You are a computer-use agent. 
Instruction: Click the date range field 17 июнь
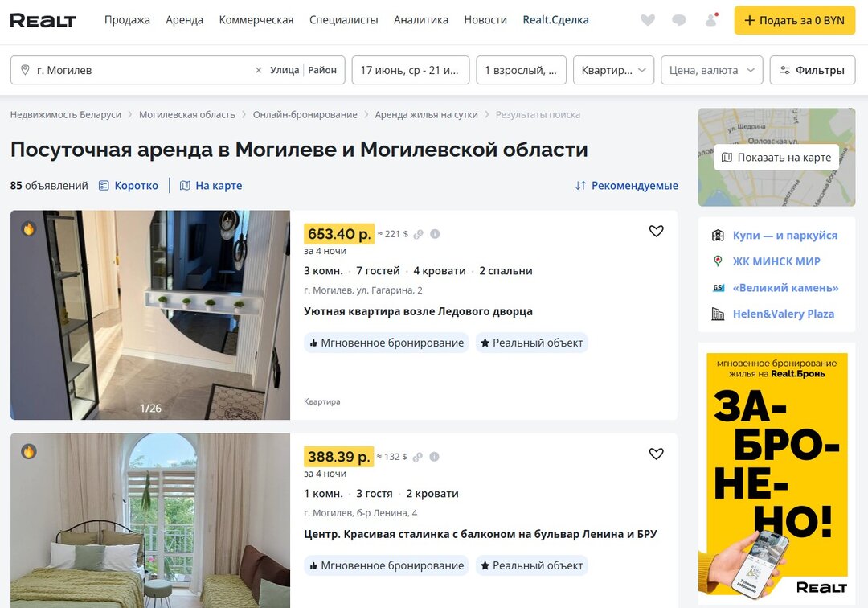pos(411,70)
